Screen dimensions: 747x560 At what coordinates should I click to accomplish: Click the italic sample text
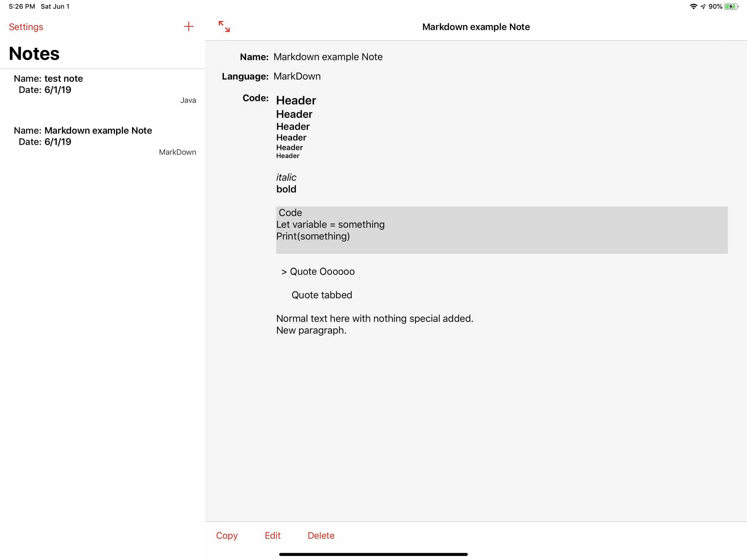286,177
